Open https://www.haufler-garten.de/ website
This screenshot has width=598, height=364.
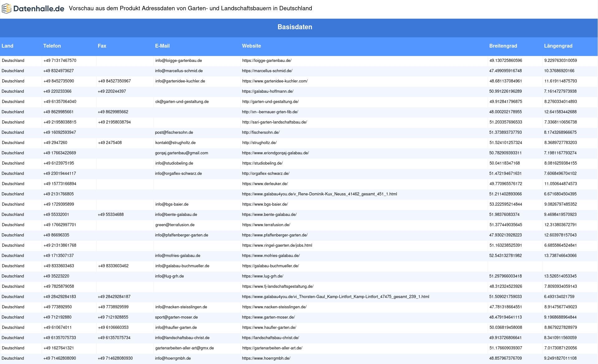click(x=269, y=328)
